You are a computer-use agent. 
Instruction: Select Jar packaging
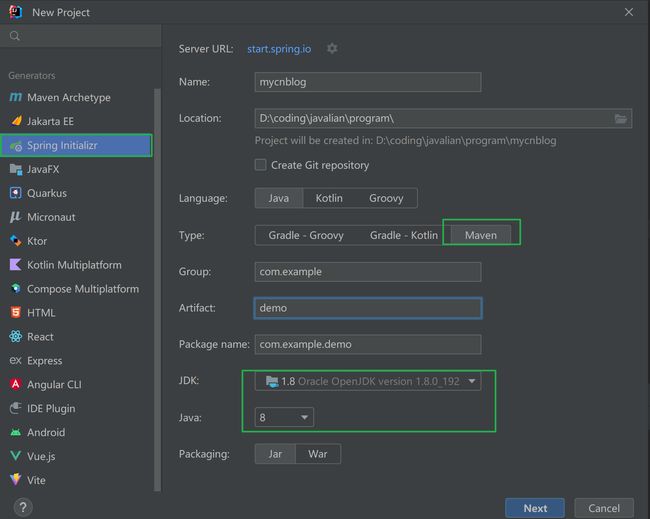(x=275, y=454)
